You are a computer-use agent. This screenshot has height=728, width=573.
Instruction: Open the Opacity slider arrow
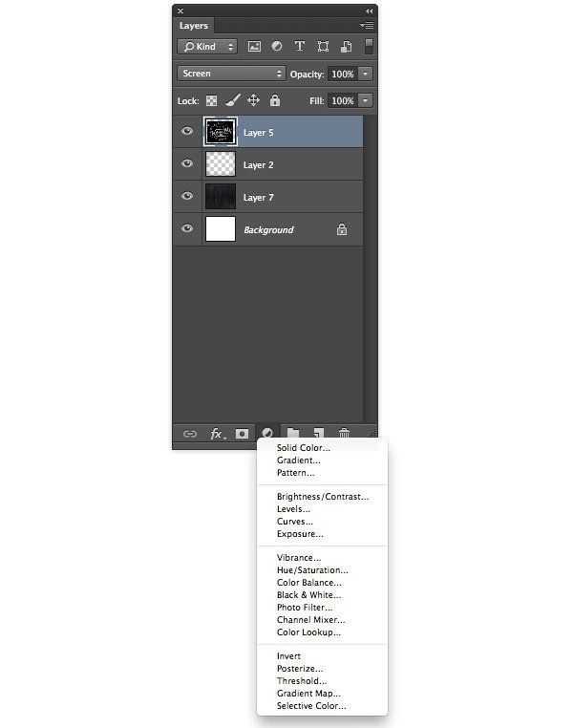[x=366, y=74]
